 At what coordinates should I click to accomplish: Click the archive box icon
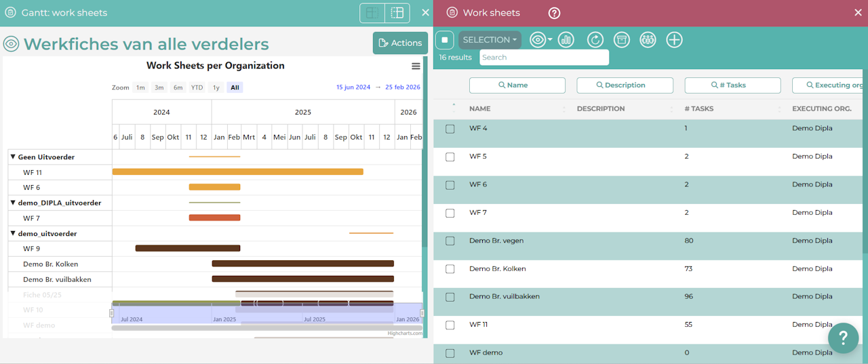621,40
